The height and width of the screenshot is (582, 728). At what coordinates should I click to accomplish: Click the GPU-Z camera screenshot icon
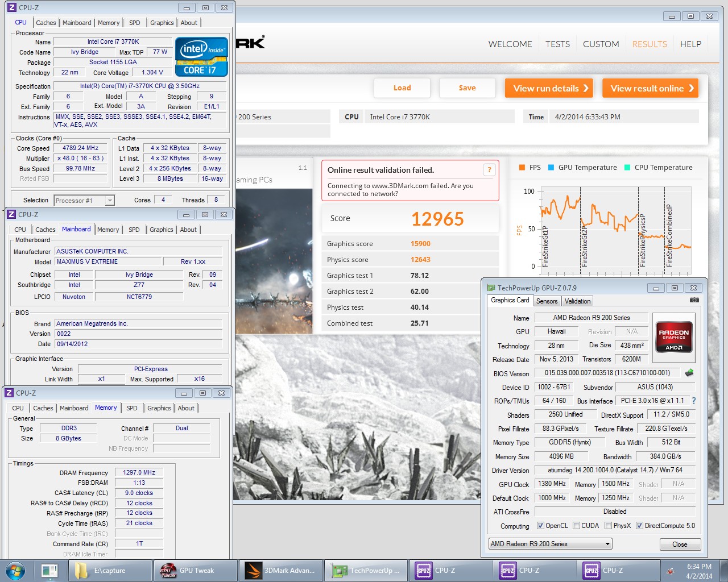coord(694,300)
